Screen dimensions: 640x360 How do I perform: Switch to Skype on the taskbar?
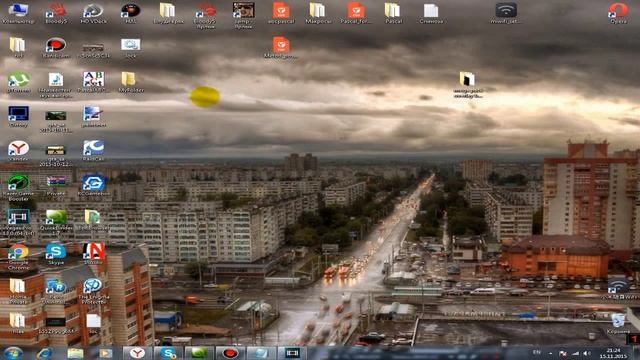click(168, 353)
